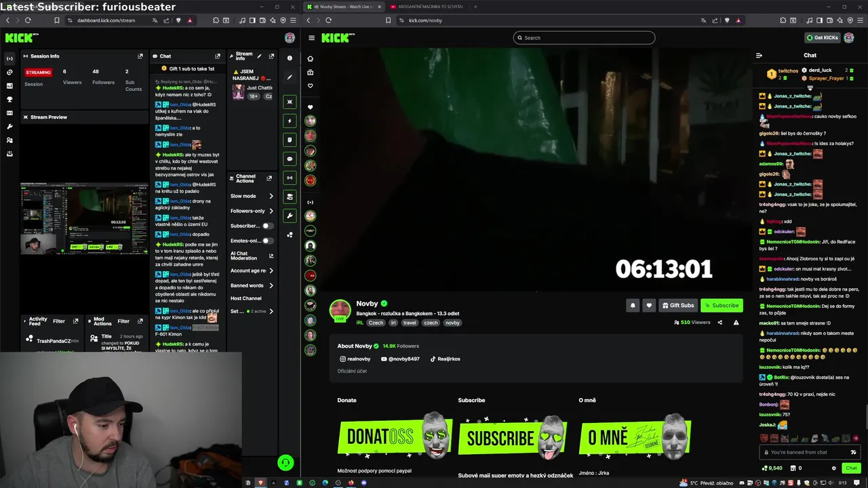Select the travel tag

(x=410, y=323)
